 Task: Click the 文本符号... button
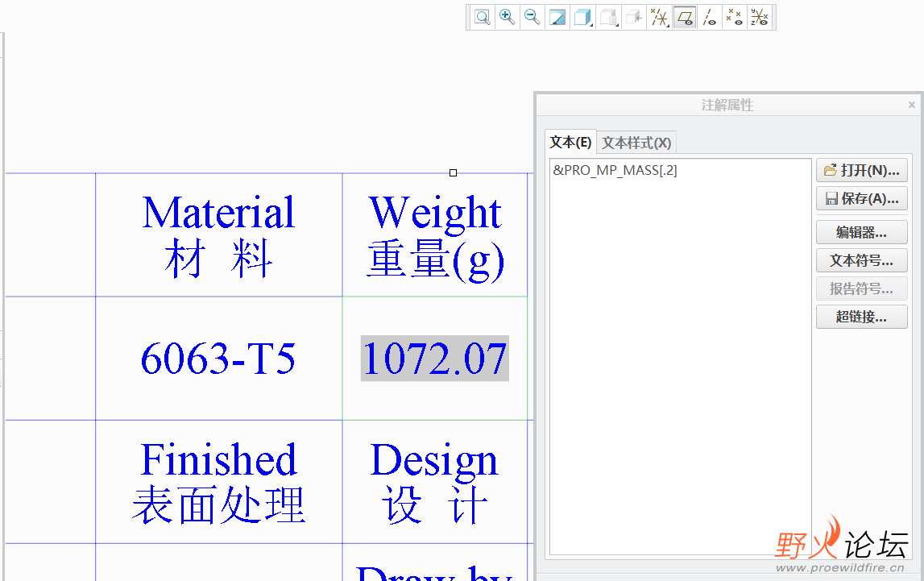point(861,260)
